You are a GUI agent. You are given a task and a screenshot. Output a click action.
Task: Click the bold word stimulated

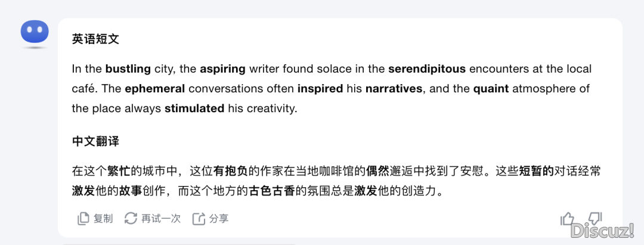pyautogui.click(x=194, y=109)
